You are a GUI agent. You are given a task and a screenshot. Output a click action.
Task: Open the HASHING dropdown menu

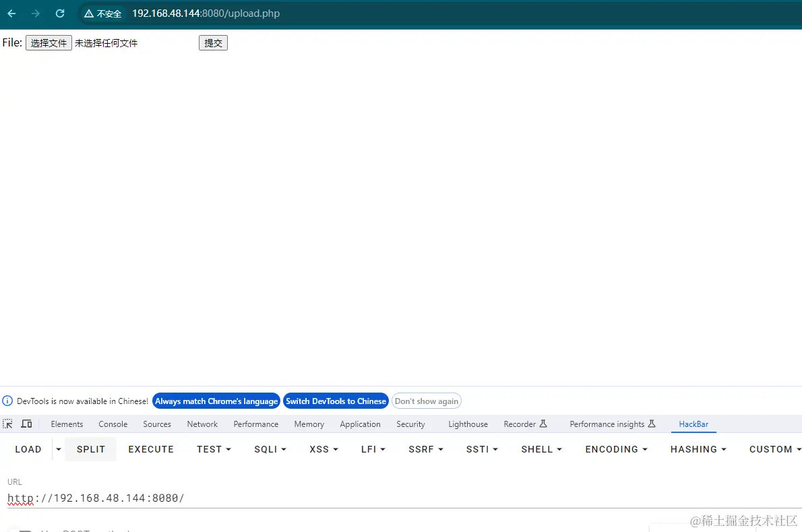[698, 449]
